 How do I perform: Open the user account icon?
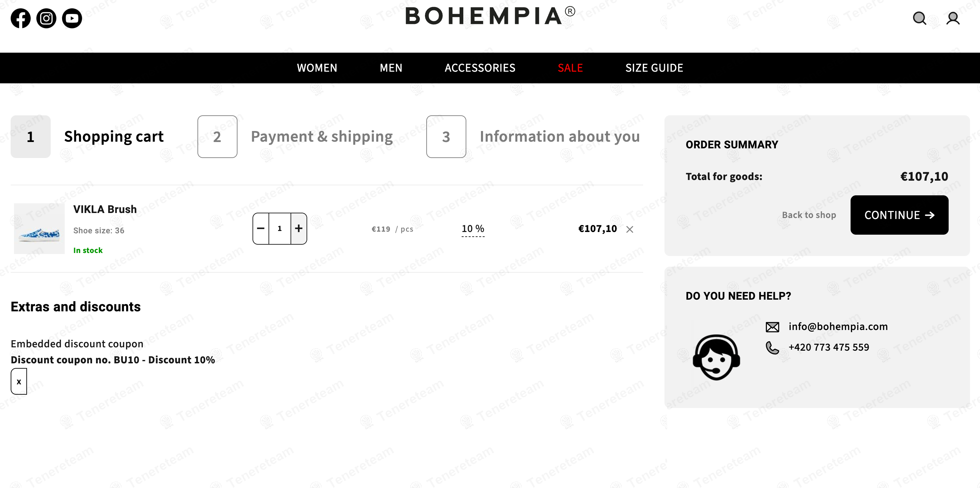953,18
